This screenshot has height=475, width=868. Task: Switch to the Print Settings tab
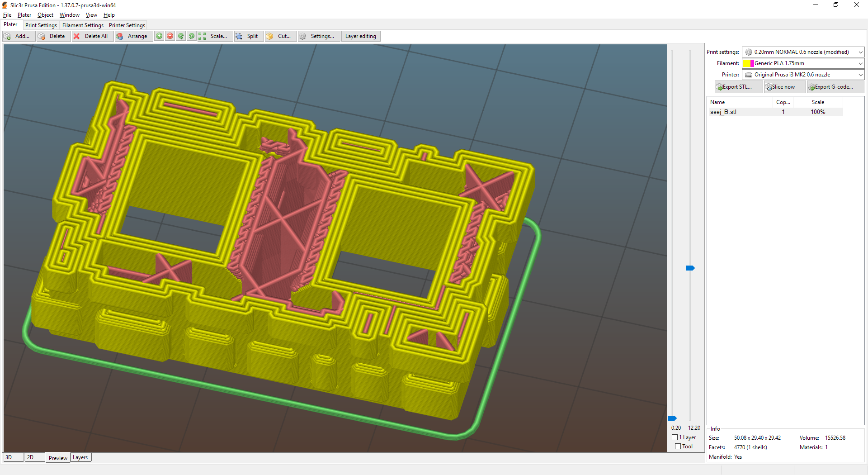click(41, 25)
